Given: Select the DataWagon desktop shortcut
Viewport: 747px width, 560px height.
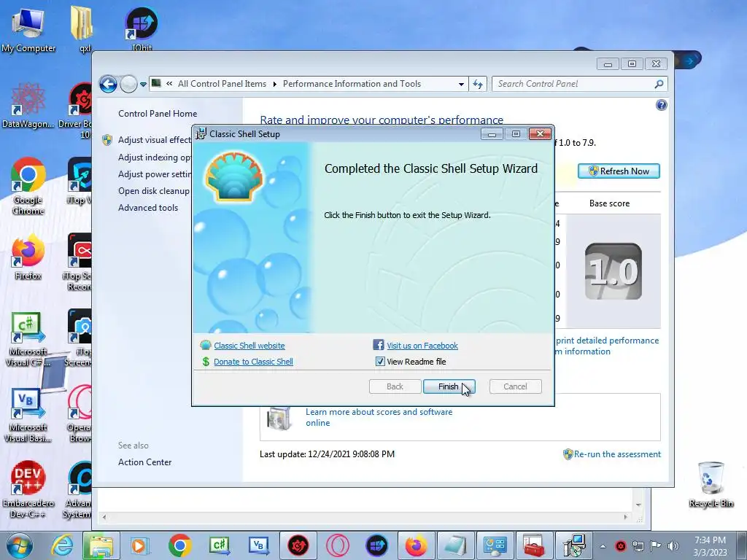Looking at the screenshot, I should tap(28, 106).
